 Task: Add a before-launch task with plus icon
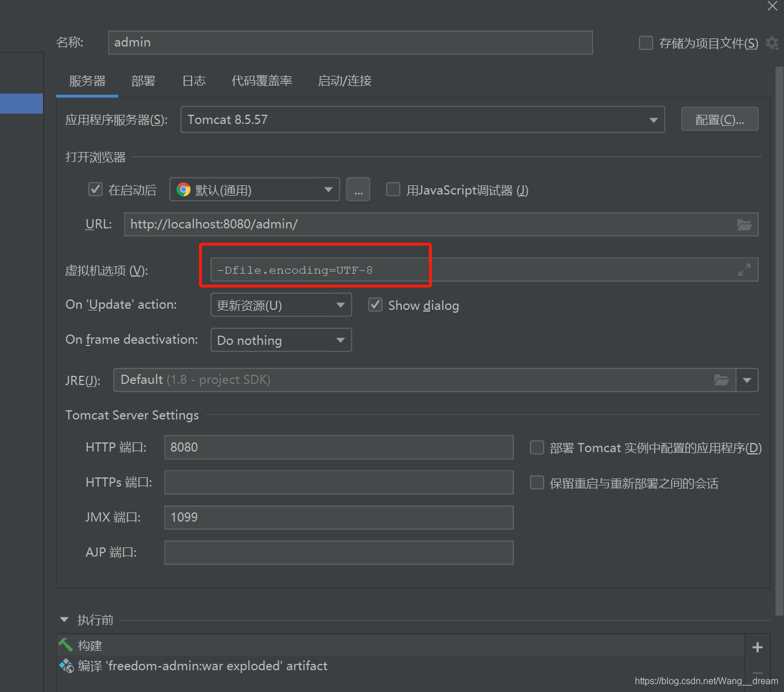pyautogui.click(x=757, y=647)
